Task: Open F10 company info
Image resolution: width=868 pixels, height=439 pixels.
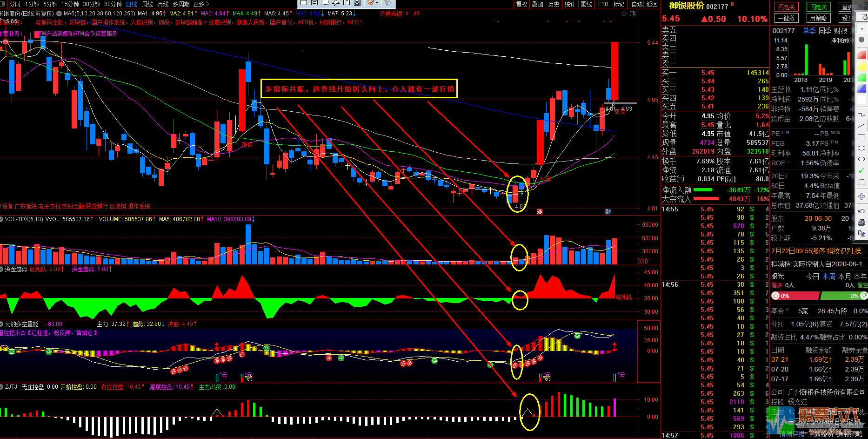Action: coord(603,4)
